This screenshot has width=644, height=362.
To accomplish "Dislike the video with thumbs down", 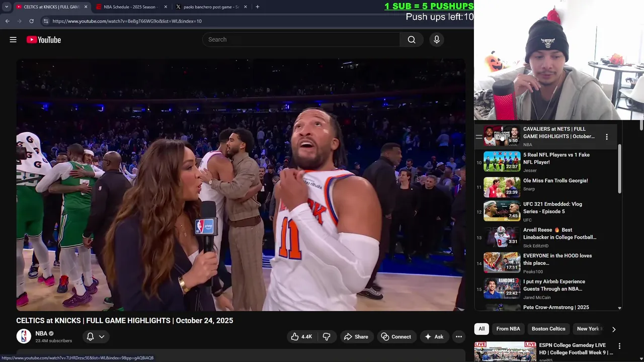I will click(327, 337).
